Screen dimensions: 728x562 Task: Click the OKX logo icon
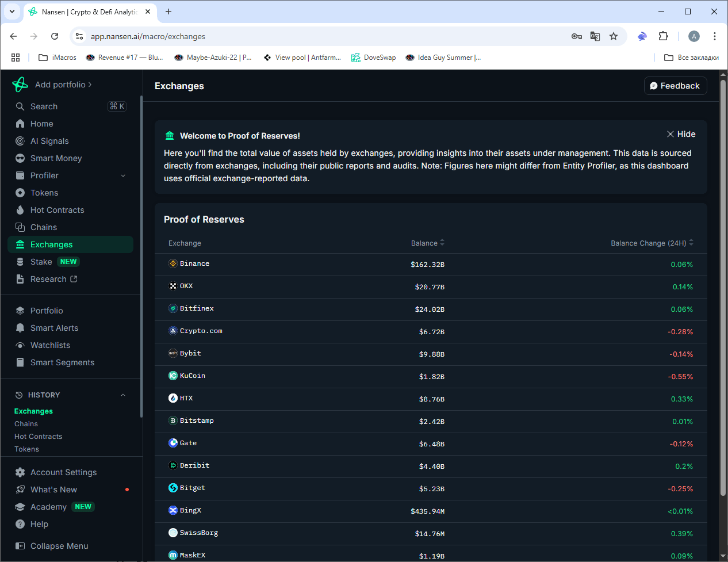(x=173, y=286)
